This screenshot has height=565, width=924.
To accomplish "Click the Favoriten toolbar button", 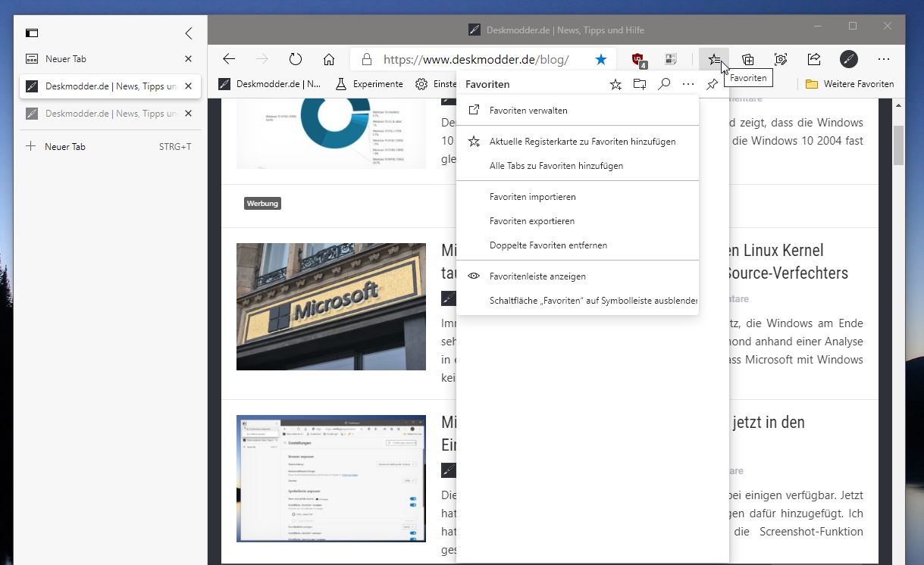I will pos(714,59).
